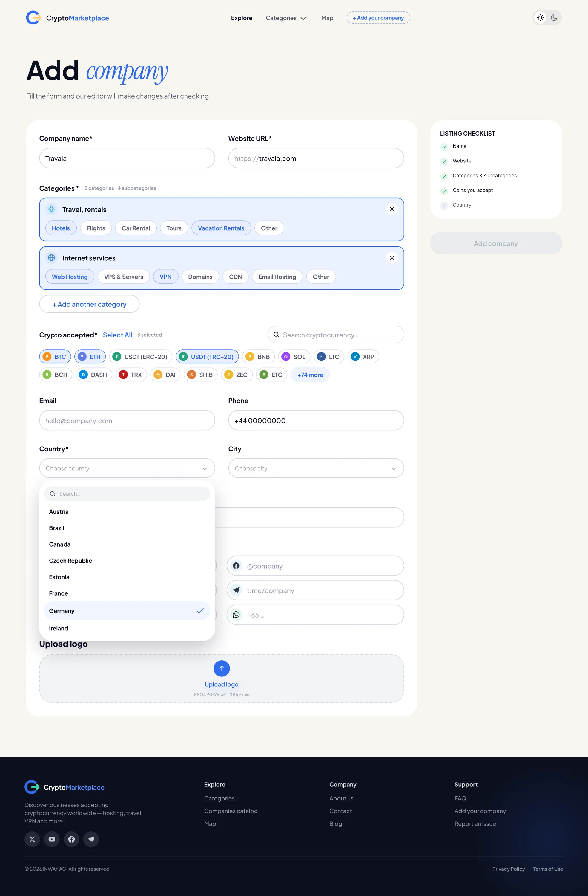Image resolution: width=588 pixels, height=896 pixels.
Task: Deselect the VPN subcategory chip
Action: 166,276
